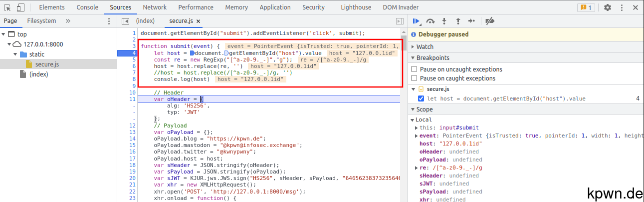Step out of current function
Image resolution: width=644 pixels, height=202 pixels.
458,21
